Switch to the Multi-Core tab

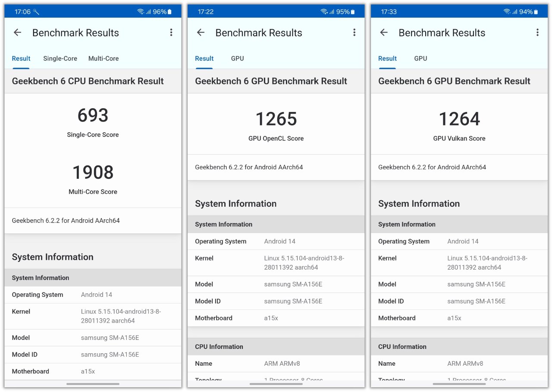coord(103,59)
